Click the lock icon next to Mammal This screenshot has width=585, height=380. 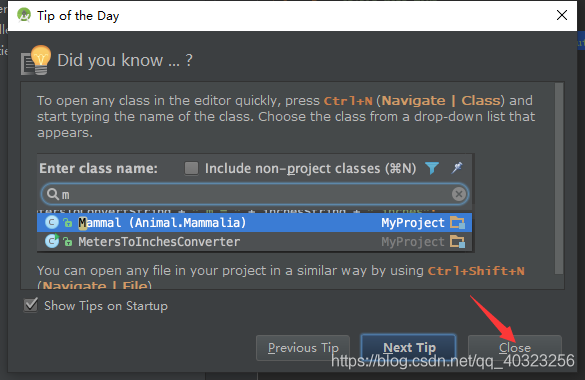[68, 223]
